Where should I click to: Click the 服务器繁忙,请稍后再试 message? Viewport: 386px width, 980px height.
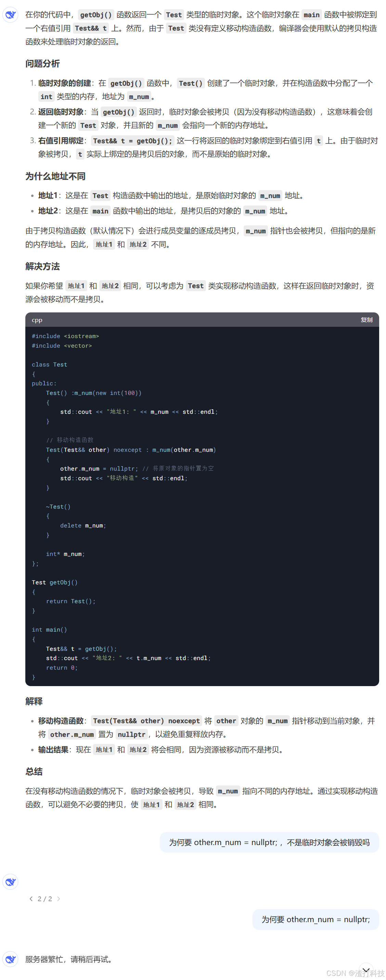coord(70,959)
